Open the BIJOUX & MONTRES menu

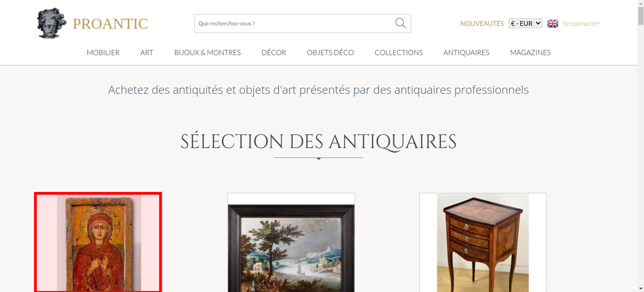[x=207, y=52]
